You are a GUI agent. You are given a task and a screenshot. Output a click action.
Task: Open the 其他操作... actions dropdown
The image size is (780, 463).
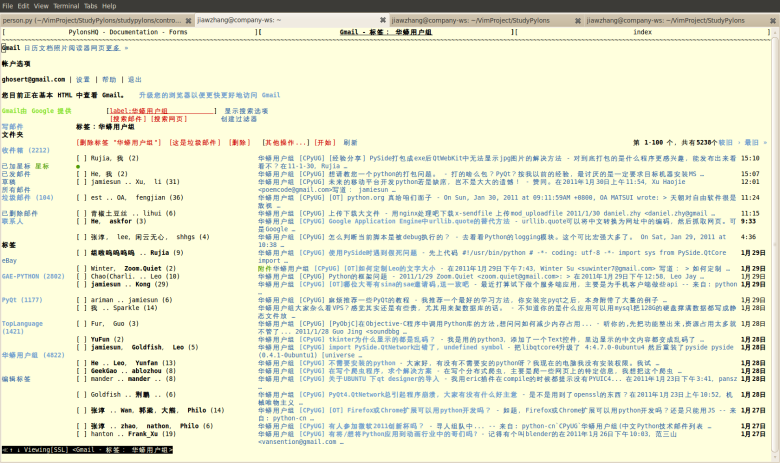(x=291, y=142)
